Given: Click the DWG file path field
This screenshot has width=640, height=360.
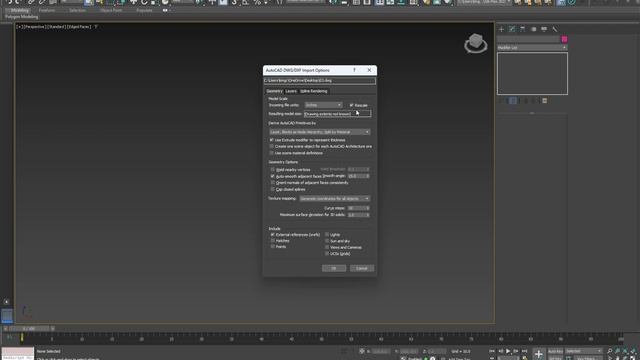Looking at the screenshot, I should pyautogui.click(x=320, y=81).
